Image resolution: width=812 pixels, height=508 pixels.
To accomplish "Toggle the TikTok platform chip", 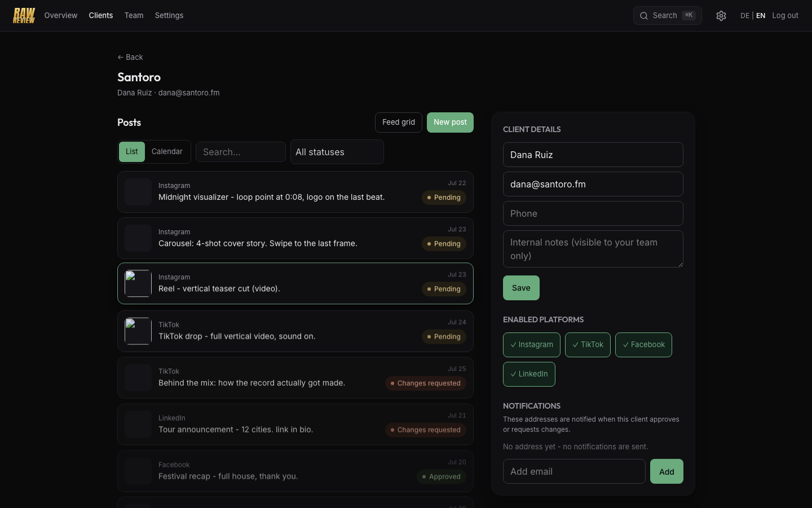I will point(588,345).
